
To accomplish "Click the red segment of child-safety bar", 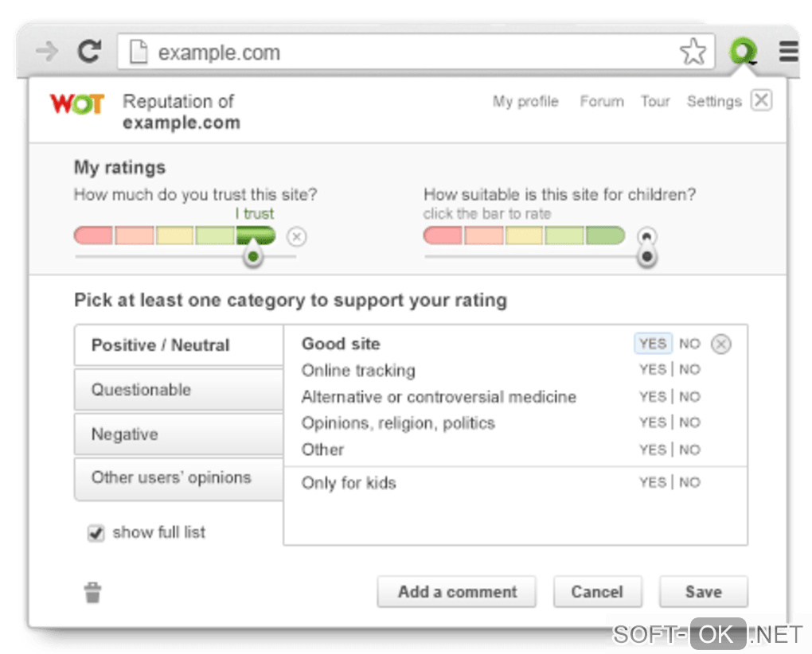I will coord(443,236).
